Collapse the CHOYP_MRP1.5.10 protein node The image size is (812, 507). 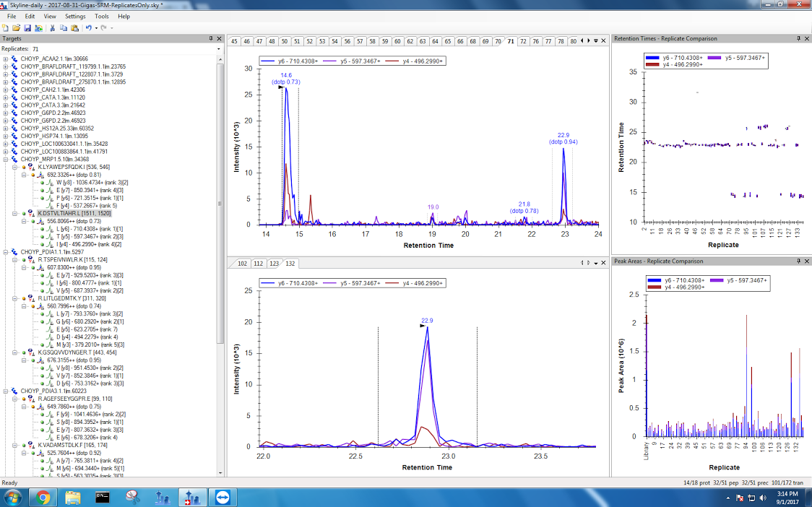pyautogui.click(x=6, y=159)
